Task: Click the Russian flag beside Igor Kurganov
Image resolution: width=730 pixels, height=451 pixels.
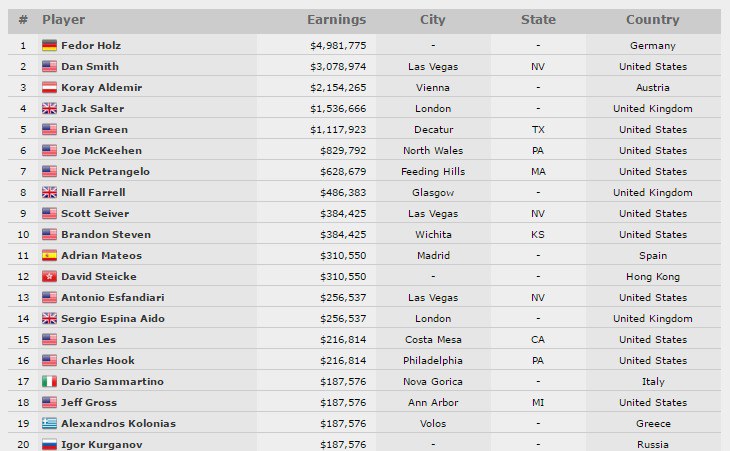Action: [49, 444]
